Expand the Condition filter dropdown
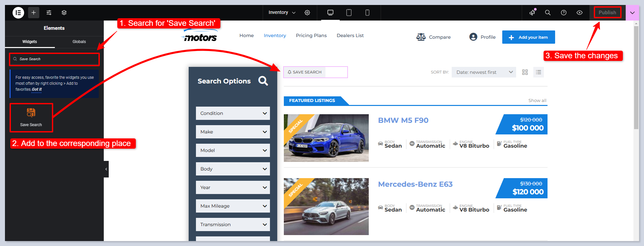Screen dimensions: 644x246 pos(233,113)
